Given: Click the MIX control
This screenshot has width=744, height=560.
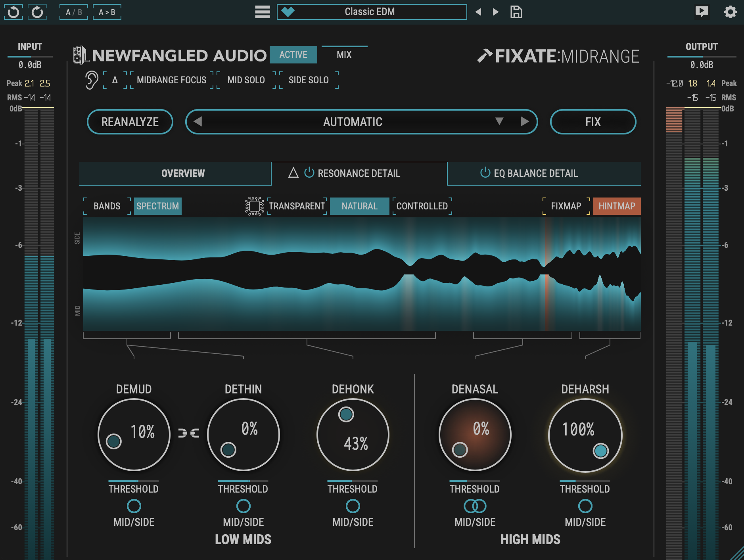Looking at the screenshot, I should 344,55.
